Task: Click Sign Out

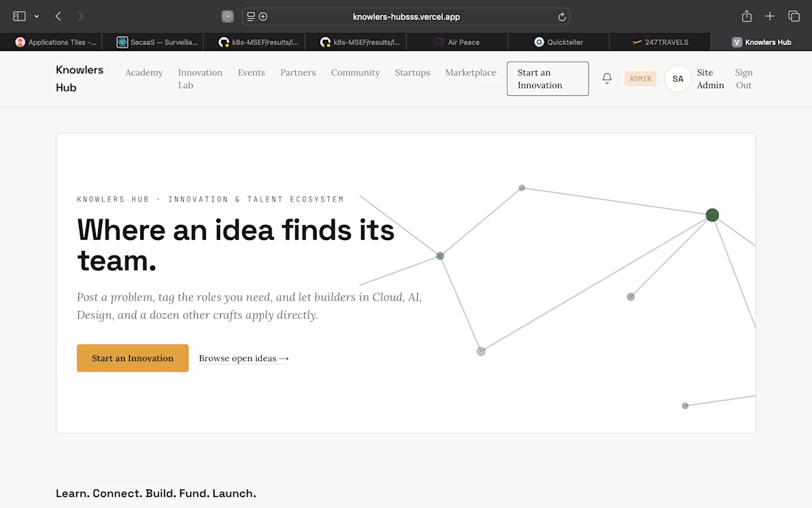Action: (x=743, y=79)
